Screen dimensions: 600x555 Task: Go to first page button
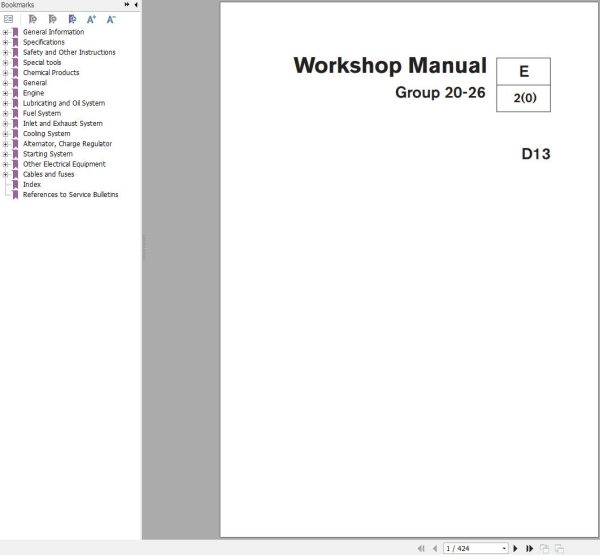click(x=421, y=548)
